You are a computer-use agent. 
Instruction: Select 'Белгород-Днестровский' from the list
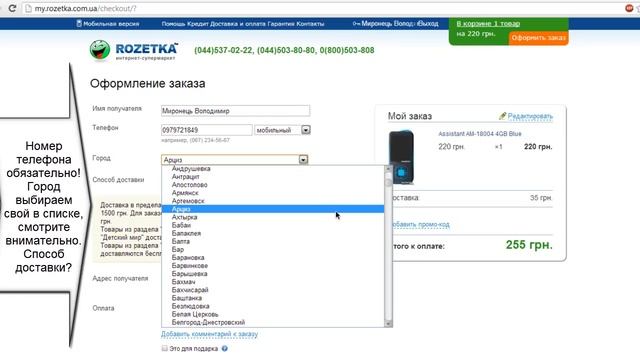pos(209,322)
